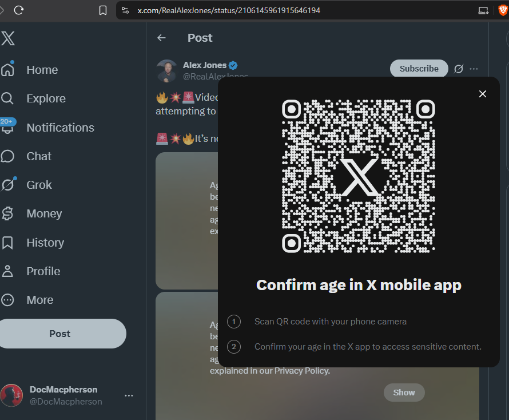Go back using the Post arrow
The width and height of the screenshot is (509, 420).
click(161, 38)
